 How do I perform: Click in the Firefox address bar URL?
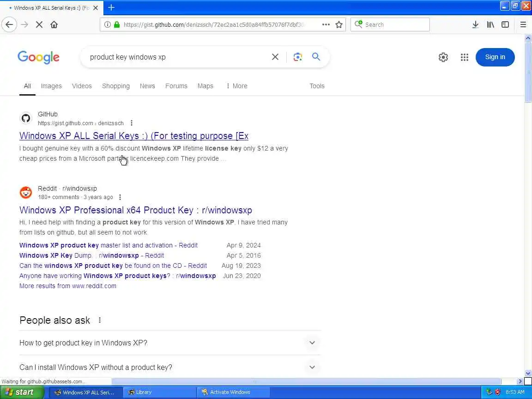pyautogui.click(x=214, y=24)
